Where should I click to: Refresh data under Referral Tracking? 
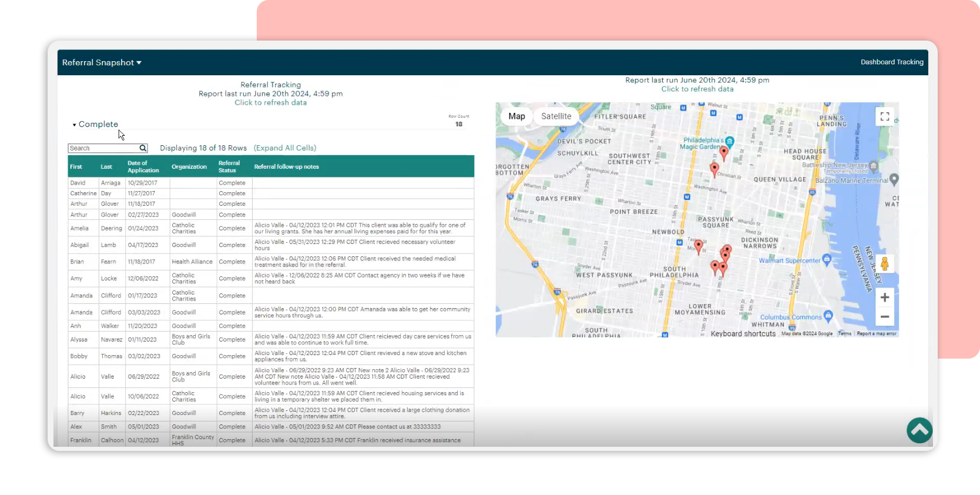tap(271, 102)
